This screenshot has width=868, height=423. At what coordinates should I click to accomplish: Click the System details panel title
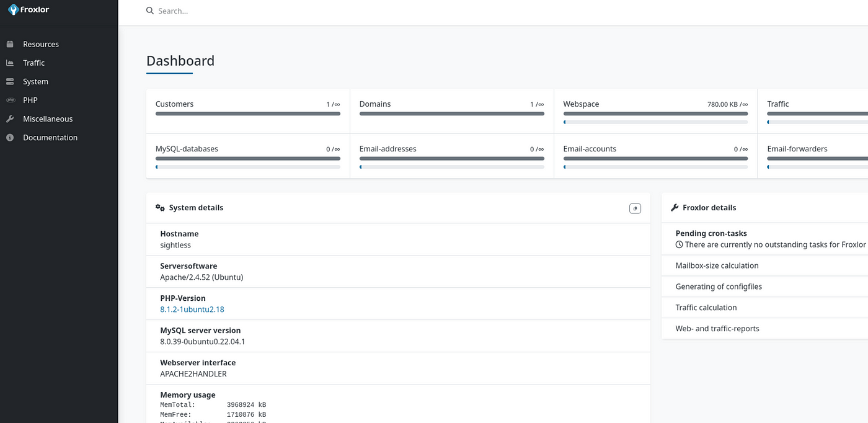(x=196, y=208)
